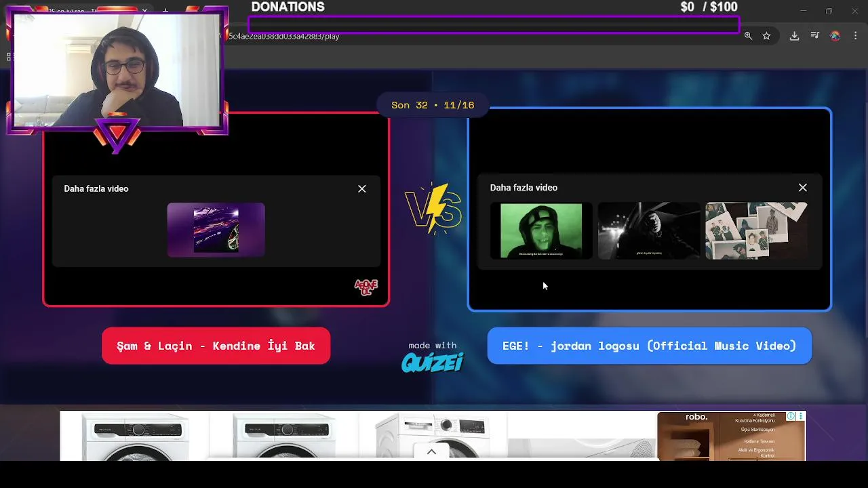Image resolution: width=868 pixels, height=488 pixels.
Task: Minimize the browser window
Action: pos(804,11)
